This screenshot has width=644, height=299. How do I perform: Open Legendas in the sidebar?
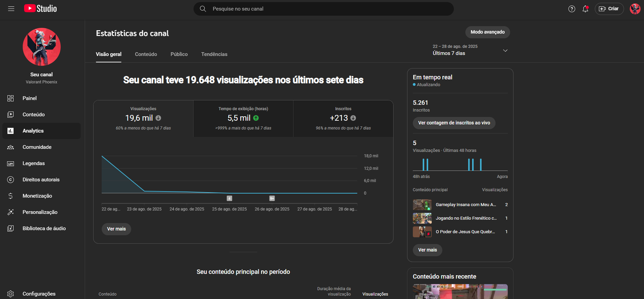pos(41,163)
